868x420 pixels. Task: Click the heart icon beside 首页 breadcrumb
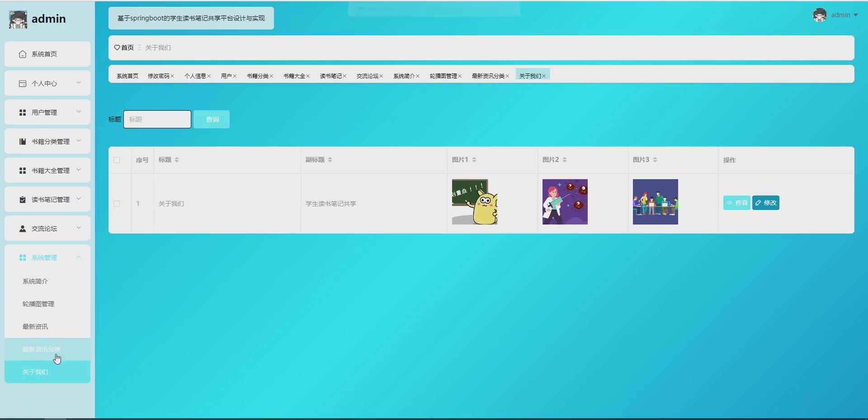116,48
